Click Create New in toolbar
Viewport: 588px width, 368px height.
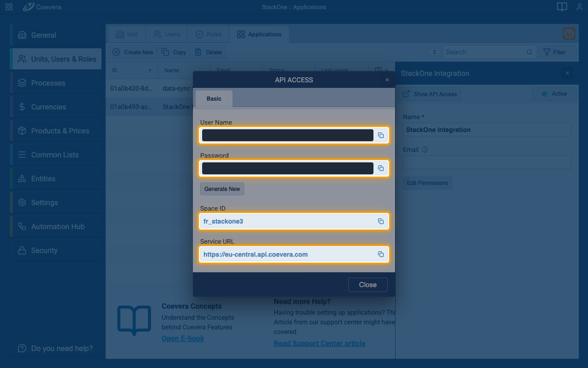click(x=133, y=52)
